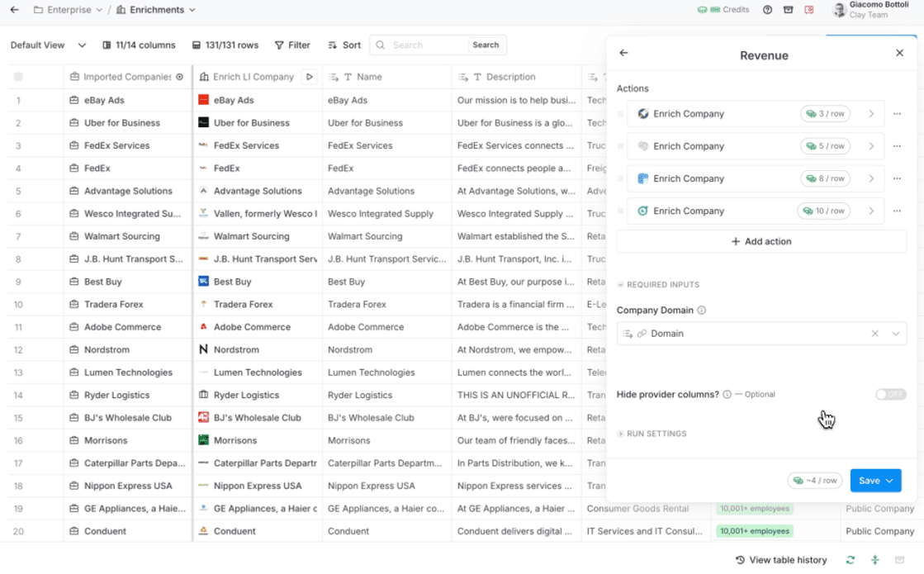The height and width of the screenshot is (574, 924).
Task: Click the provider icon of the 10 / row action
Action: 643,211
